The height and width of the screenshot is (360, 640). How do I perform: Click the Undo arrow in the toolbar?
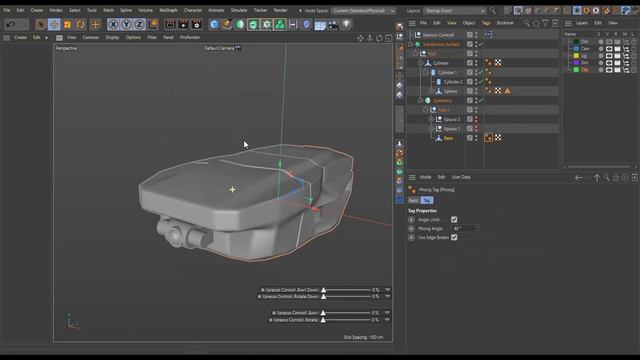pos(11,24)
